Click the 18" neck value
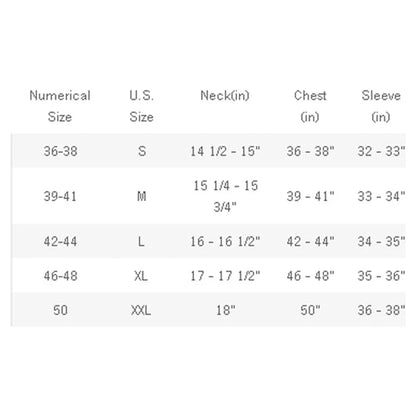 coord(226,310)
